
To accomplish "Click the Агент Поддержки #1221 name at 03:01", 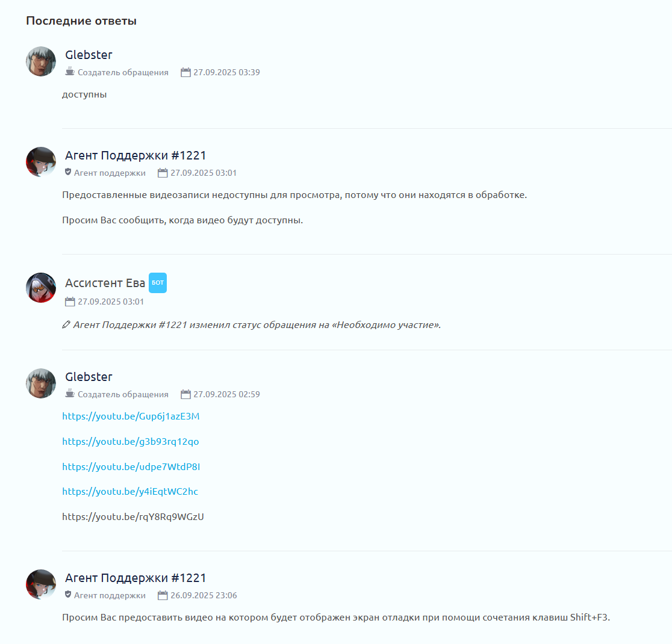I will click(x=135, y=155).
